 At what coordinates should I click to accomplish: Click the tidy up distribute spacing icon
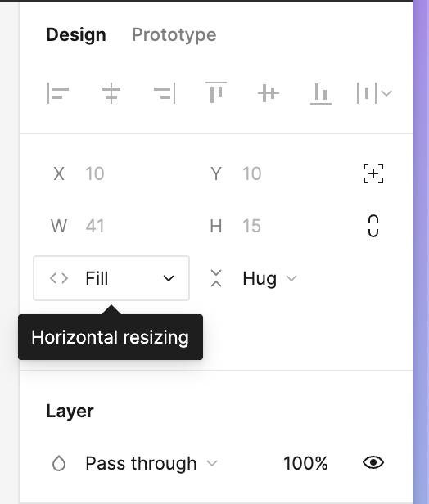pyautogui.click(x=367, y=93)
